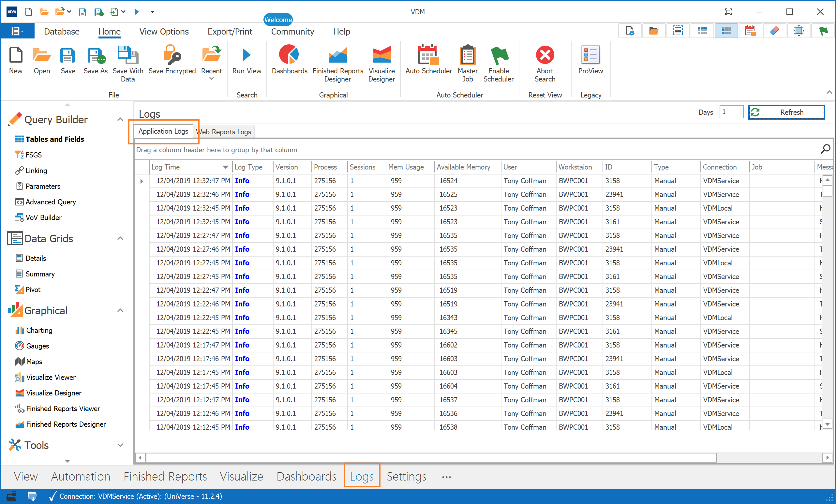Click the Welcome badge above the ribbon
Screen dimensions: 836x504
coord(278,20)
